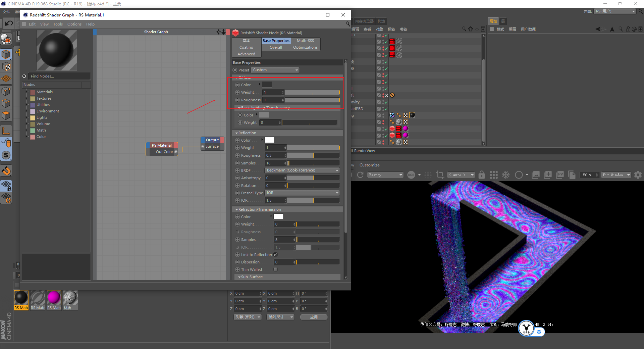
Task: Open the Options menu in Shader Graph
Action: [74, 24]
